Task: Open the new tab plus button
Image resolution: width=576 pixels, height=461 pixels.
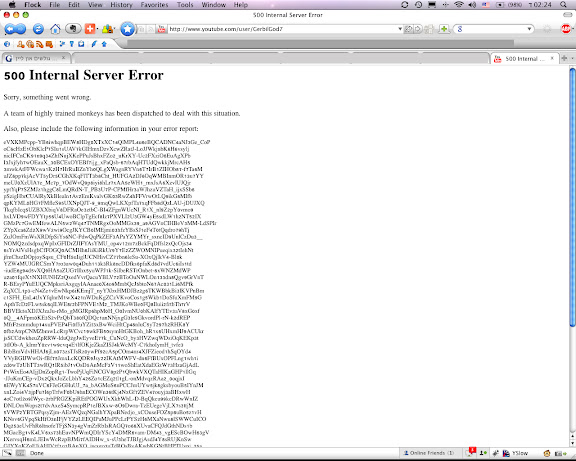Action: pos(564,58)
